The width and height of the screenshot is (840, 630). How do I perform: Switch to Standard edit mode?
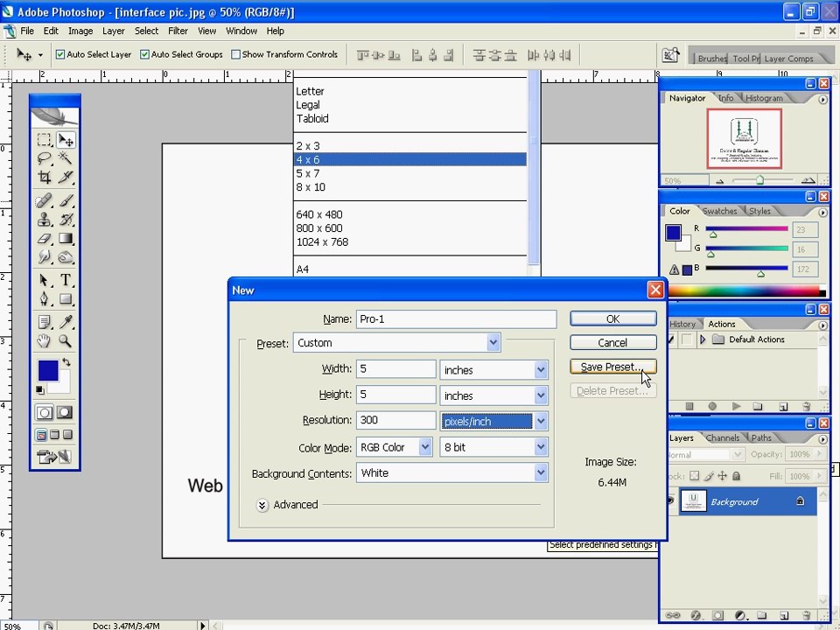pos(45,412)
